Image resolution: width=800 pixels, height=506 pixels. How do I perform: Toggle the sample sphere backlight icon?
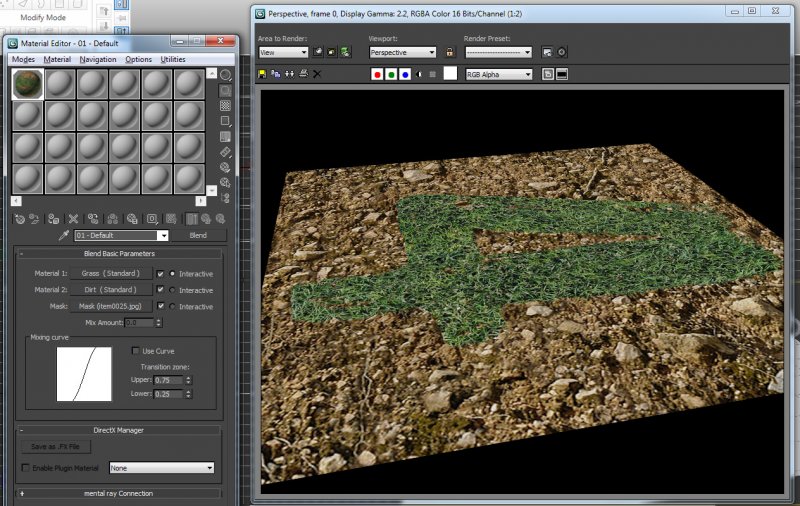click(226, 89)
